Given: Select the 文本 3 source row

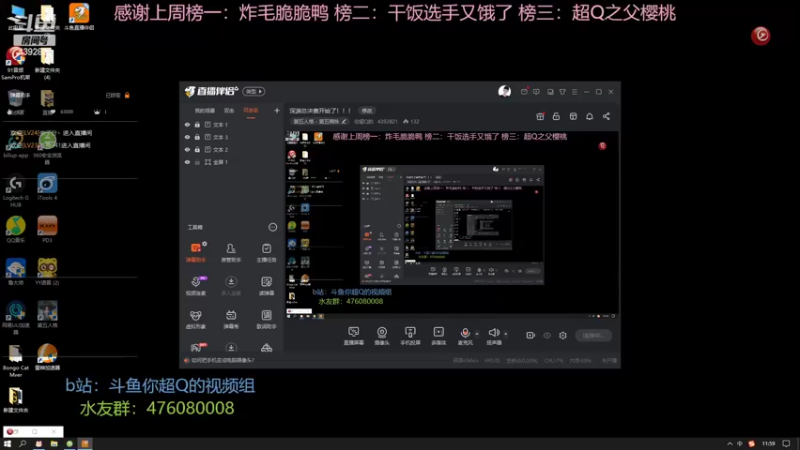Looking at the screenshot, I should [x=232, y=137].
